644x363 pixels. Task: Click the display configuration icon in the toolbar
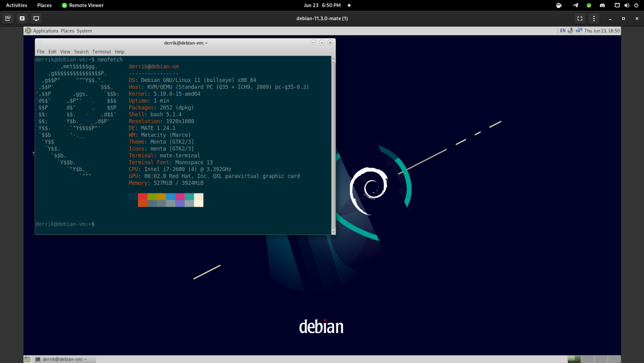coord(36,18)
